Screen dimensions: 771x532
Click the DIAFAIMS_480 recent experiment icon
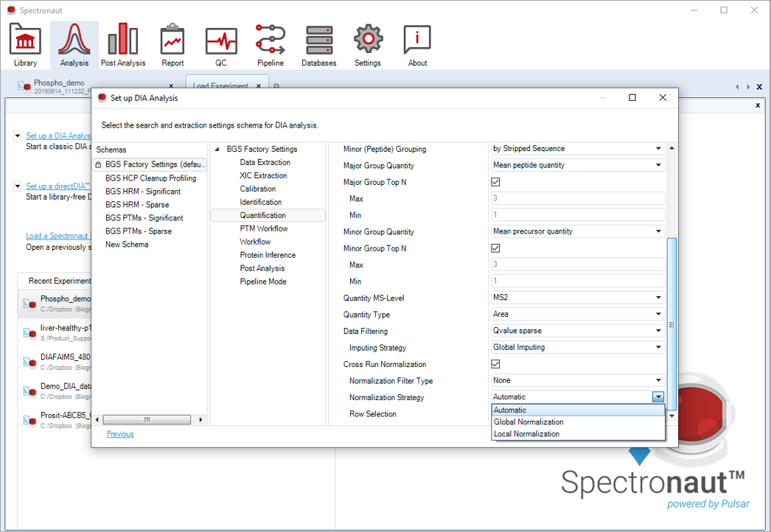tap(30, 362)
